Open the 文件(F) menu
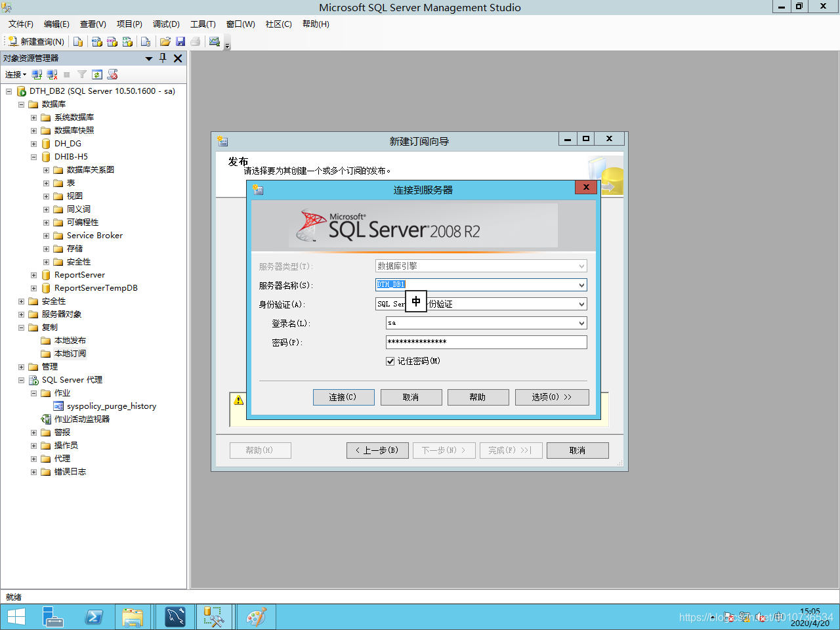This screenshot has width=840, height=630. click(x=21, y=24)
